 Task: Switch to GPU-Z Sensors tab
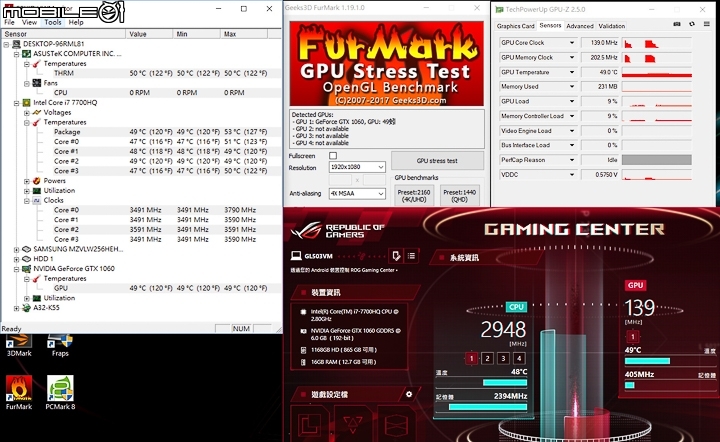[550, 25]
